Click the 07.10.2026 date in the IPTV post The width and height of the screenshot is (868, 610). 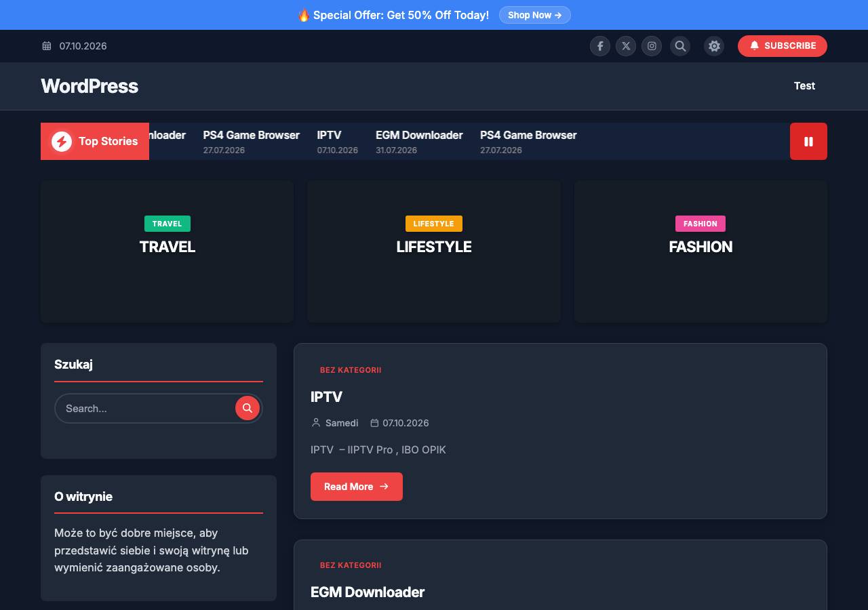406,423
